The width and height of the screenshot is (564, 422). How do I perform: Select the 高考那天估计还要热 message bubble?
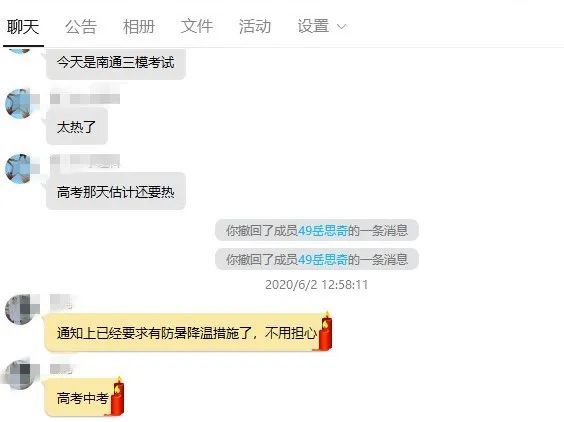click(116, 192)
